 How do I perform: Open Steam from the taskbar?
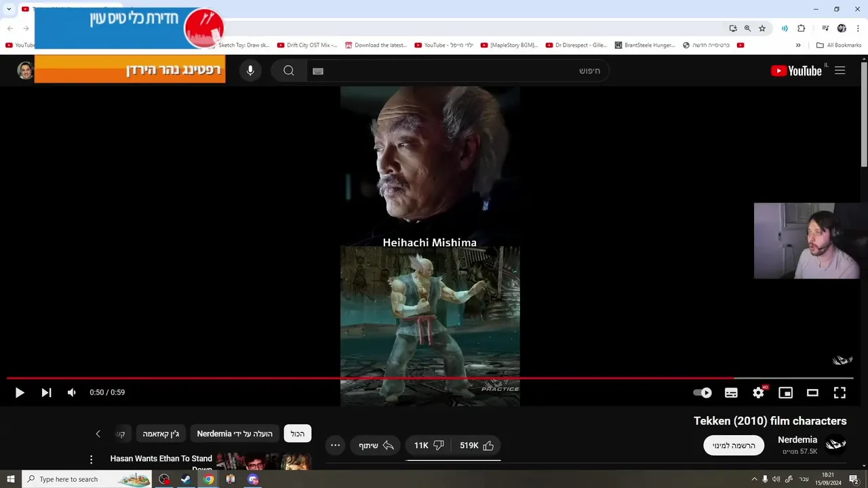point(185,479)
